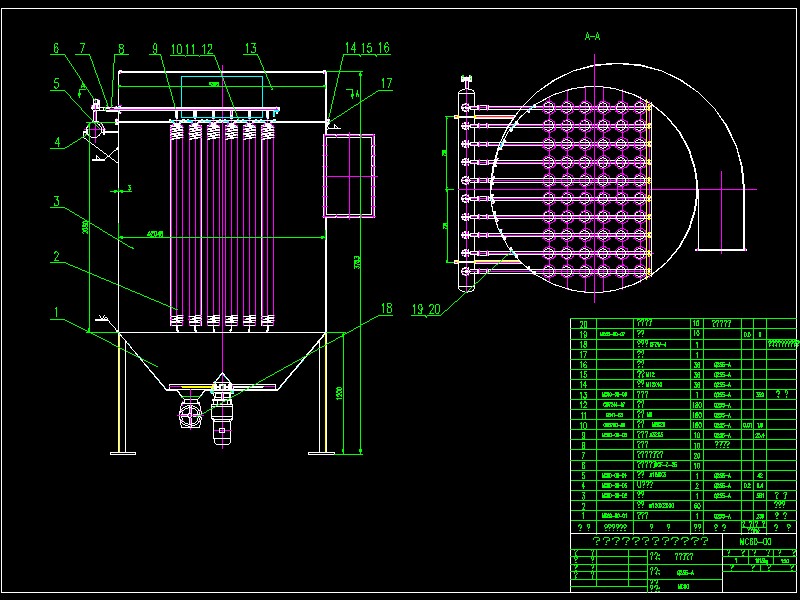Select the 1200 leg height dimension

coord(339,392)
